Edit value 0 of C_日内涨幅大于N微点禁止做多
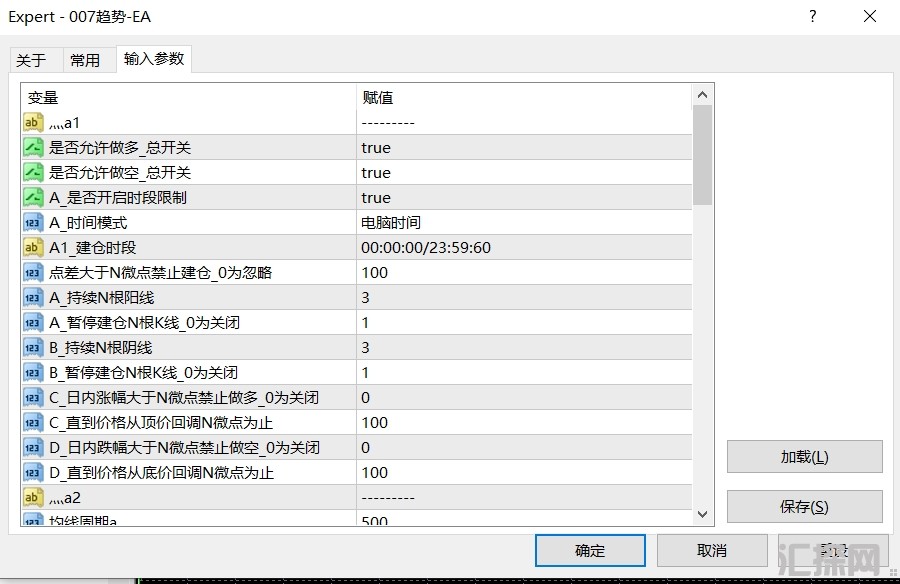The height and width of the screenshot is (584, 900). click(x=524, y=397)
